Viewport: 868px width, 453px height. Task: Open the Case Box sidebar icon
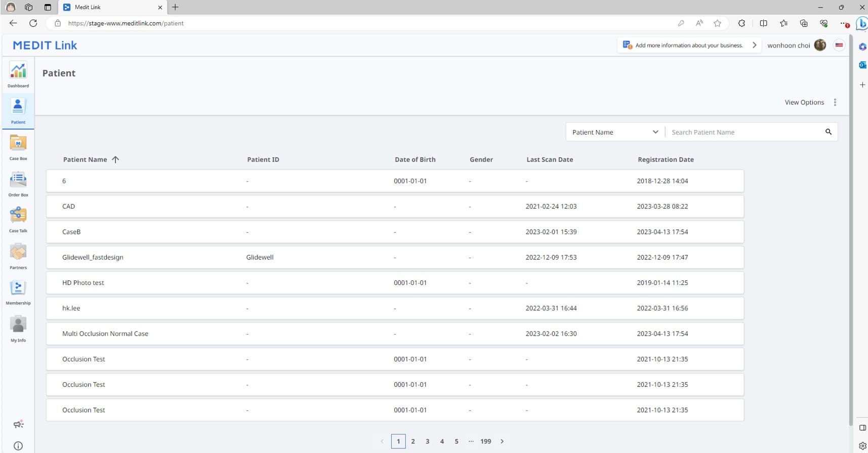pos(18,147)
